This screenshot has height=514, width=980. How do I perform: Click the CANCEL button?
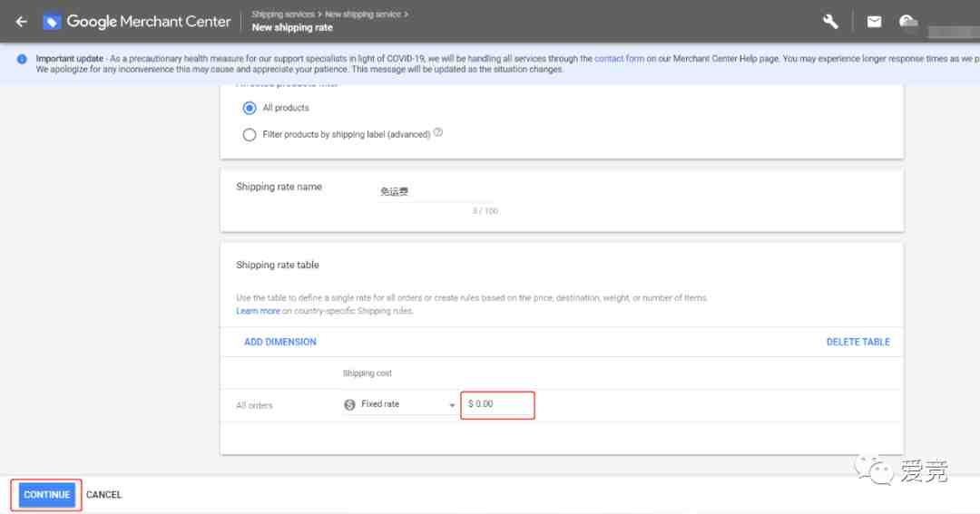pos(103,495)
